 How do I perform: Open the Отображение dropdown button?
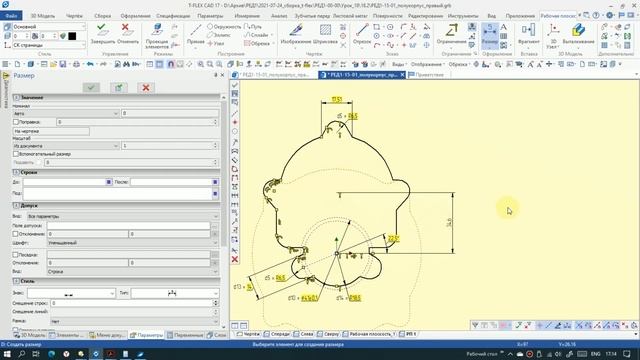(427, 64)
